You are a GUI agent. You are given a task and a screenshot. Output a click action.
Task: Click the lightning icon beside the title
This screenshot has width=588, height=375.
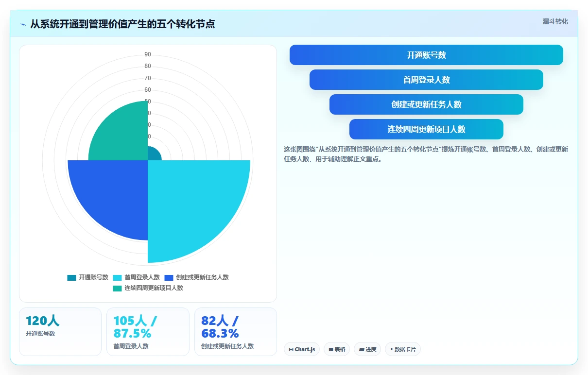tap(23, 24)
